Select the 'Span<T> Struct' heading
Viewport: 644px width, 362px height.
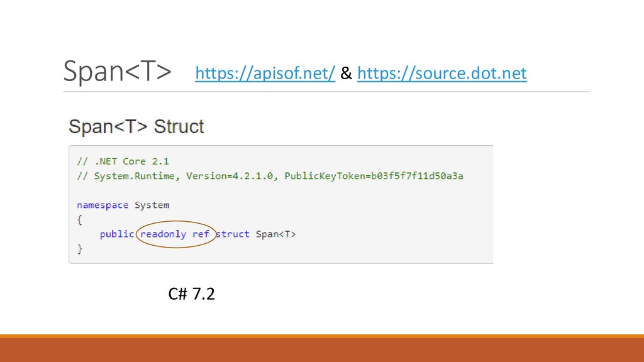pyautogui.click(x=136, y=126)
